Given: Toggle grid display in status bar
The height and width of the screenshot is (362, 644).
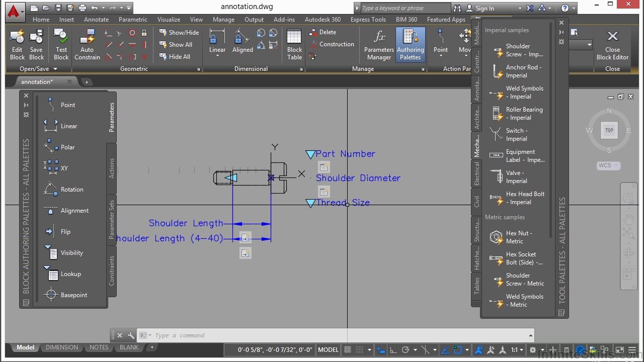Looking at the screenshot, I should point(348,350).
